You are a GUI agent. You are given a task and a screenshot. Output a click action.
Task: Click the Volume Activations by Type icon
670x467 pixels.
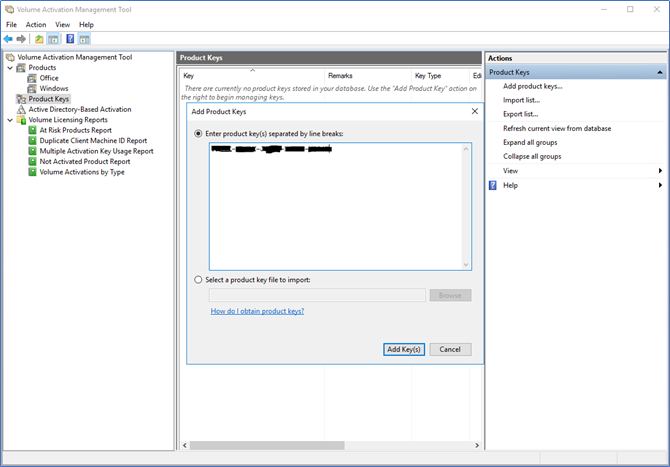(32, 172)
